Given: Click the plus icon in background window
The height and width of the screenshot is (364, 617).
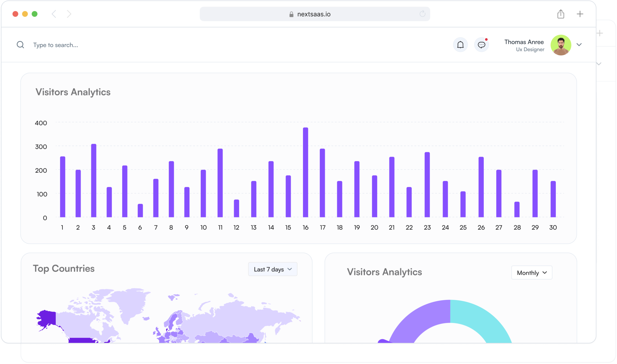Looking at the screenshot, I should 600,33.
